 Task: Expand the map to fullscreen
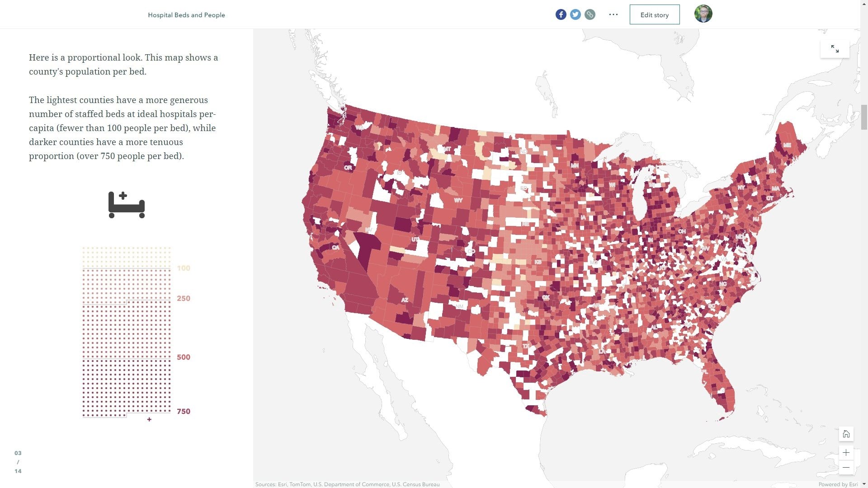click(x=835, y=49)
